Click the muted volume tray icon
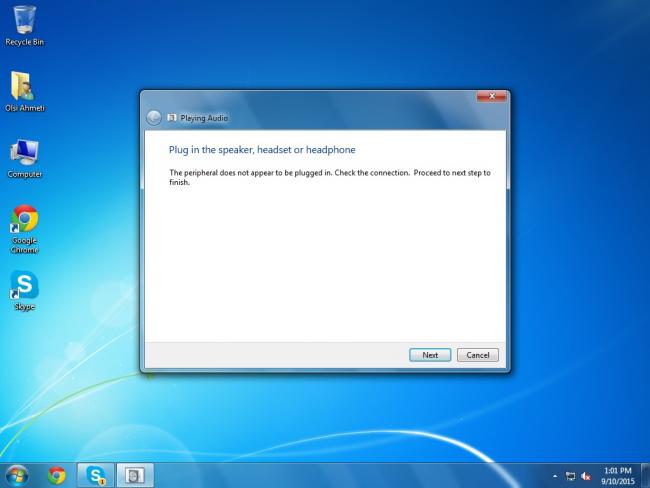650x488 pixels. point(586,476)
